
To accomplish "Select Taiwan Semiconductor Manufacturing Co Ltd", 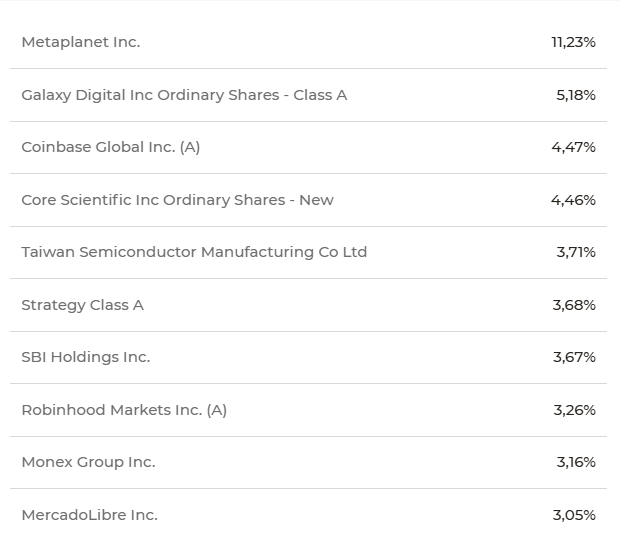I will pos(194,252).
